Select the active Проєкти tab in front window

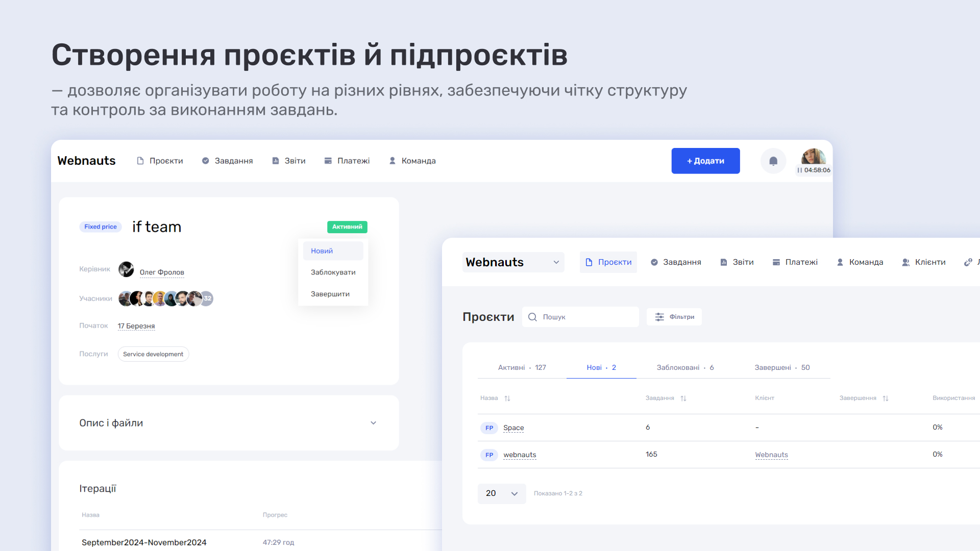[x=608, y=262]
